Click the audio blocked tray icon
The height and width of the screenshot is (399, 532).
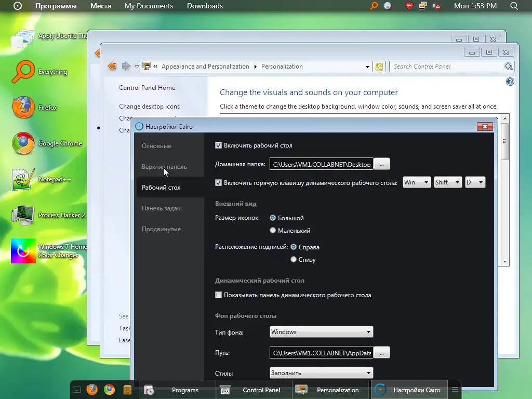point(436,6)
